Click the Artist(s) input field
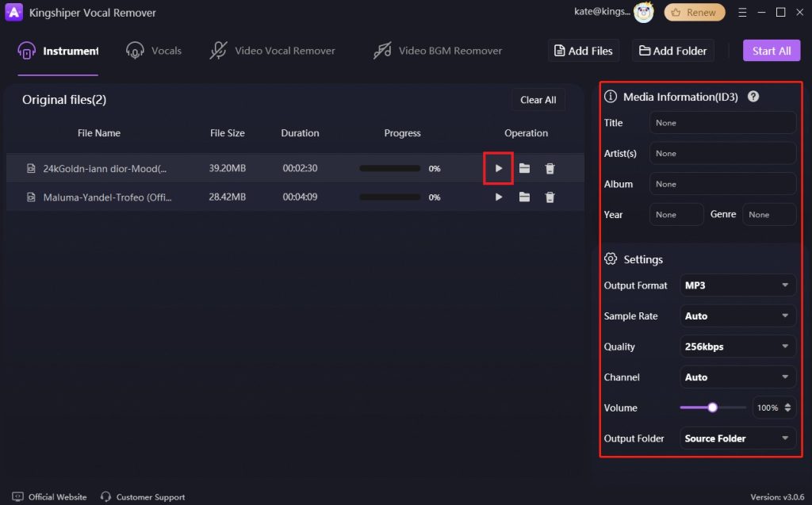Viewport: 812px width, 505px height. point(722,153)
